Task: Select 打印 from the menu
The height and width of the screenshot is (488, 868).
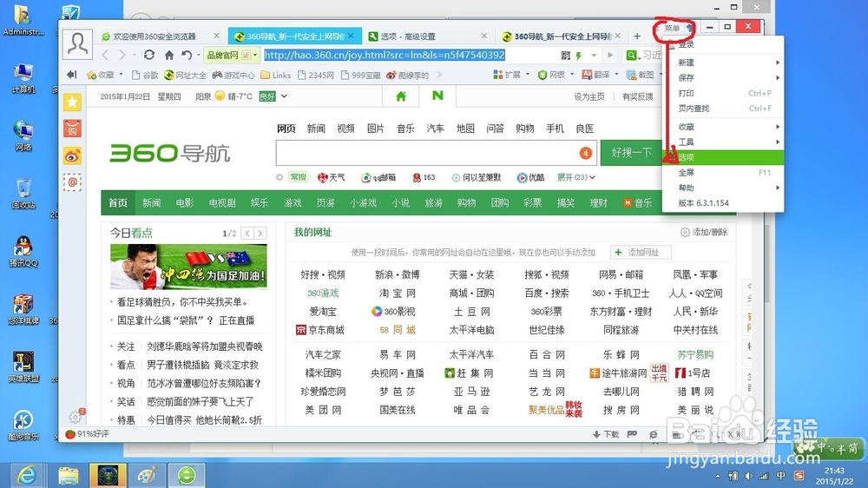Action: click(x=723, y=93)
